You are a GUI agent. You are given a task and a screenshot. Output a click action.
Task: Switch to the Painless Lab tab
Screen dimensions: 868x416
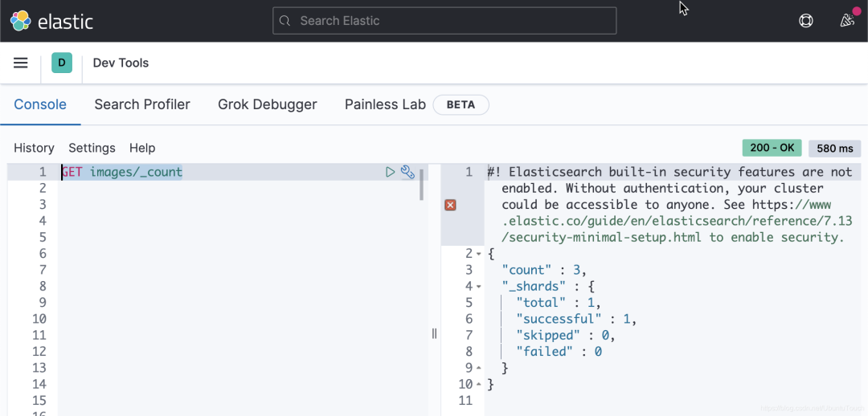(x=385, y=104)
